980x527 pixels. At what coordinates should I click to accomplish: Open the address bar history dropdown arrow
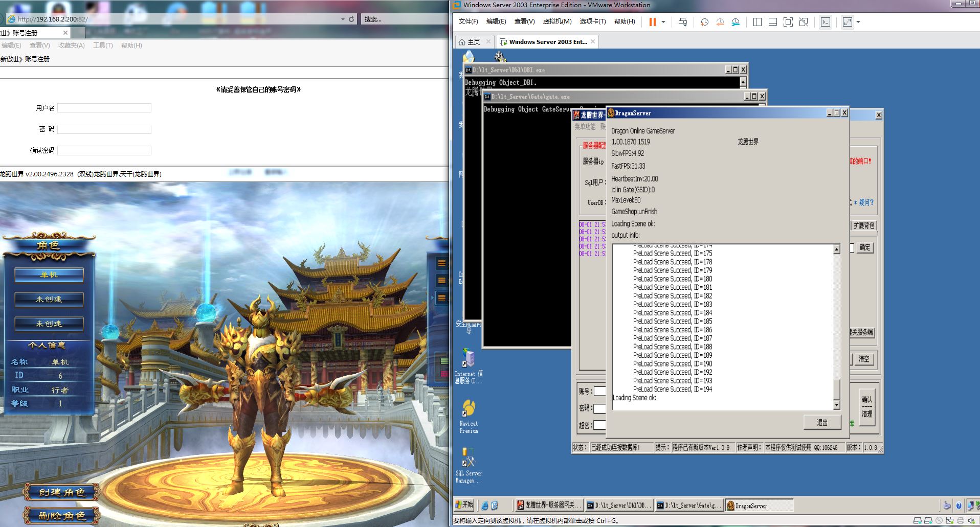(343, 19)
